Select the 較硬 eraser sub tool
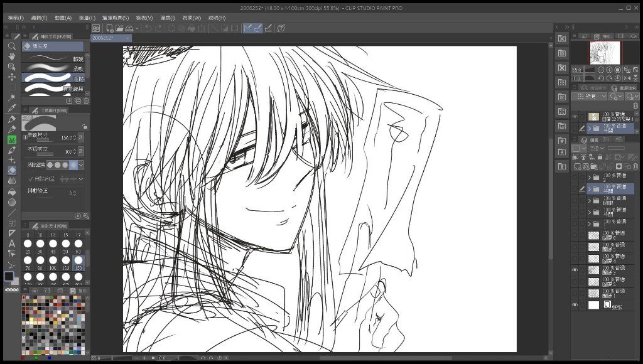The width and height of the screenshot is (643, 364). [53, 58]
